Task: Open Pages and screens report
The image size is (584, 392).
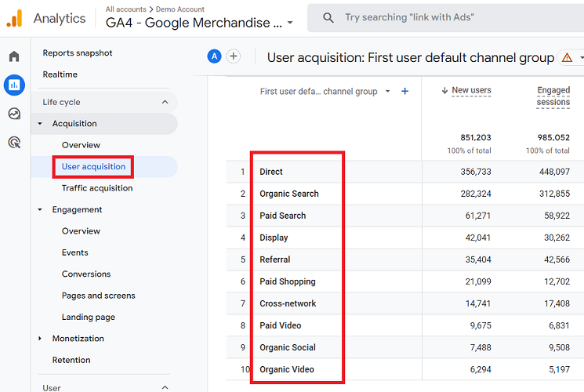Action: click(x=98, y=296)
